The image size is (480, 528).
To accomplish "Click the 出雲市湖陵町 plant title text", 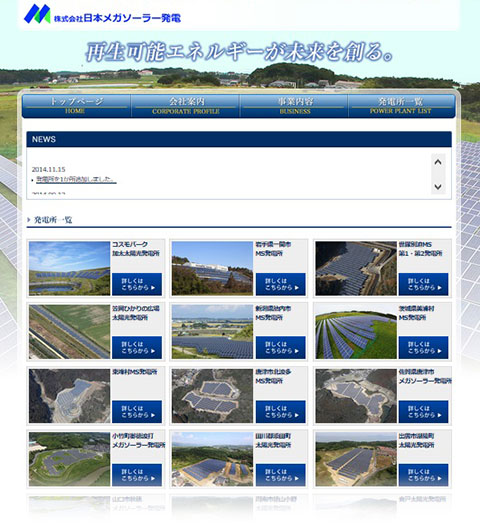I will [x=417, y=440].
